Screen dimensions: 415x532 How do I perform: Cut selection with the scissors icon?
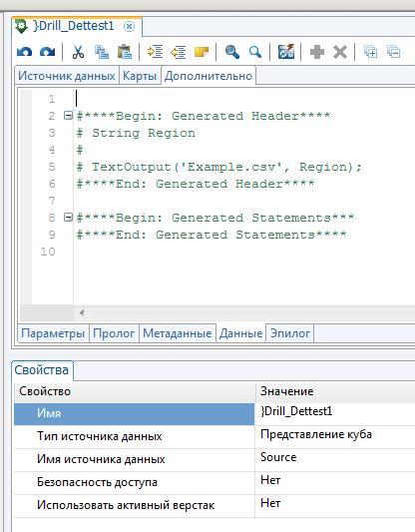[78, 52]
